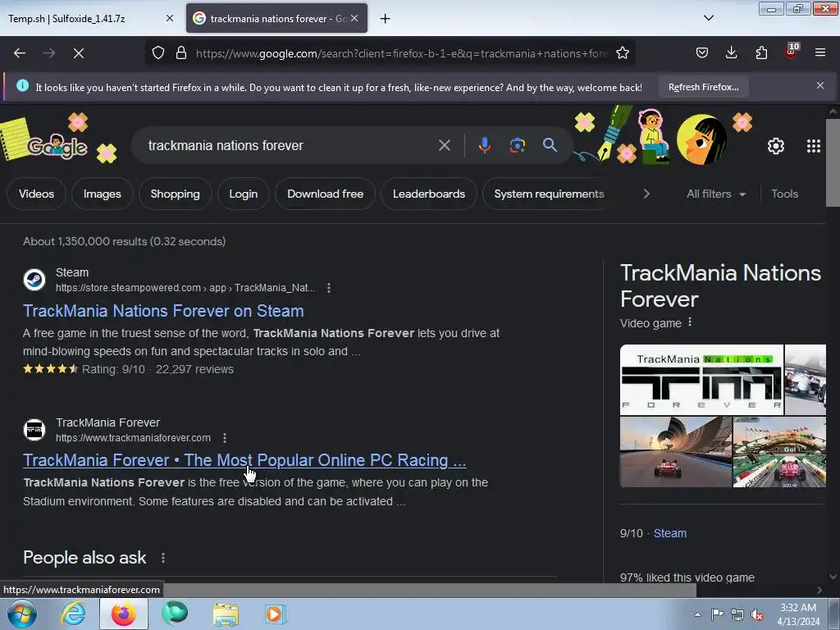Close the trackmania nations forever tab

coord(354,18)
